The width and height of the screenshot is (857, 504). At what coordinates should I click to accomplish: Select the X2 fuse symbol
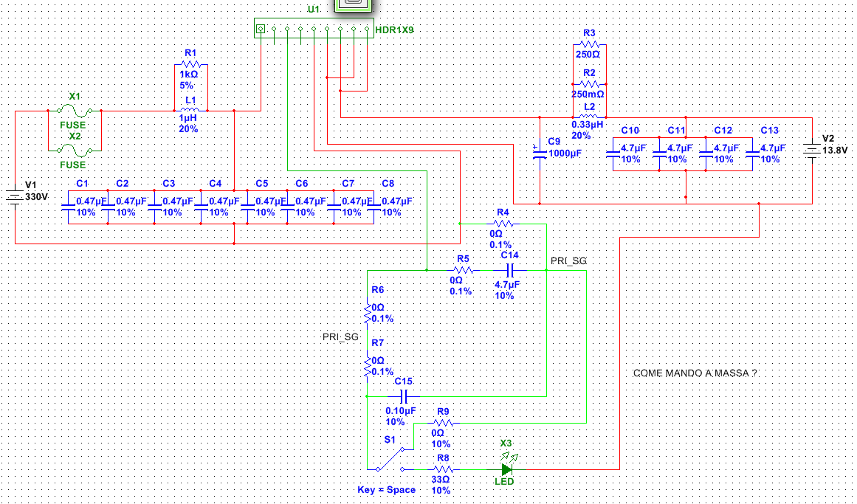pos(75,151)
